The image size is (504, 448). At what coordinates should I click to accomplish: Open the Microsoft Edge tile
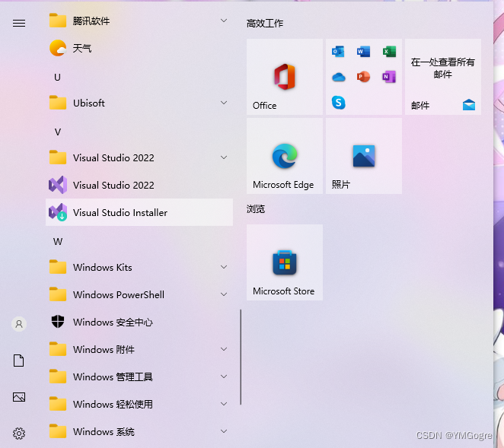point(285,156)
